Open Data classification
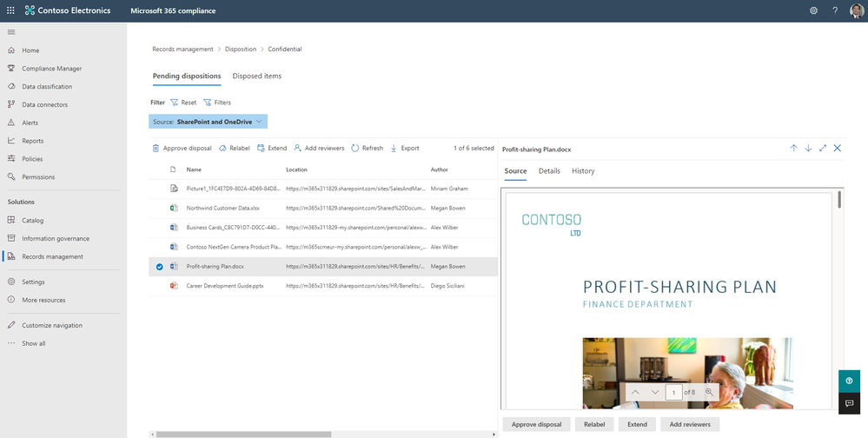The width and height of the screenshot is (868, 438). (x=47, y=86)
